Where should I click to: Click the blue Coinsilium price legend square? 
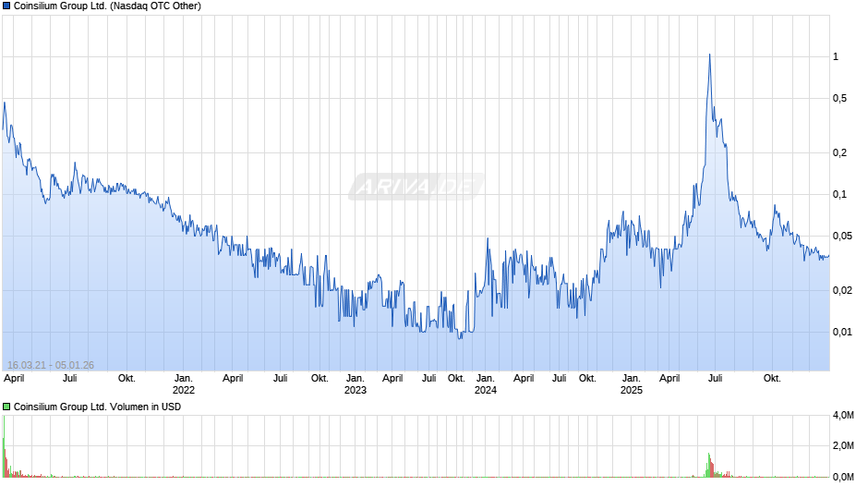6,6
